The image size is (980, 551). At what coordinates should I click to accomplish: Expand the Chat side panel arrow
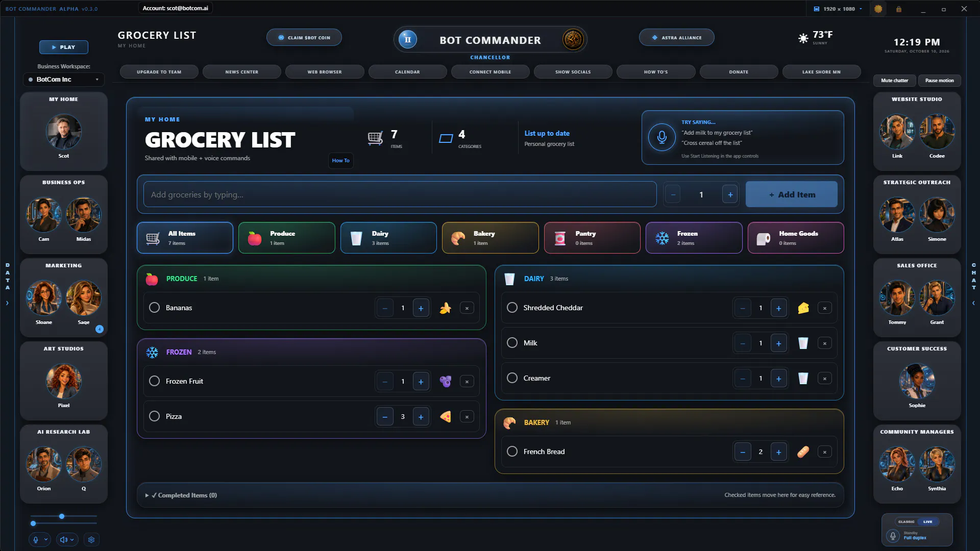pos(973,303)
